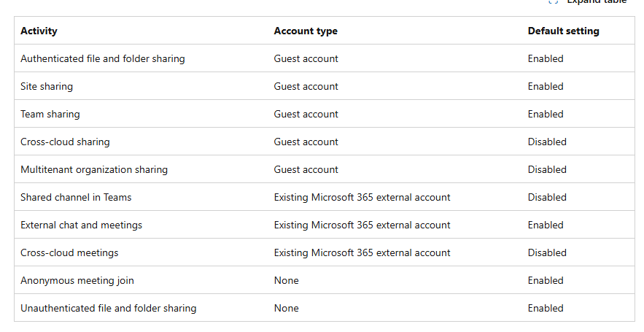
Task: Select the Anonymous meeting join cell
Action: (77, 280)
